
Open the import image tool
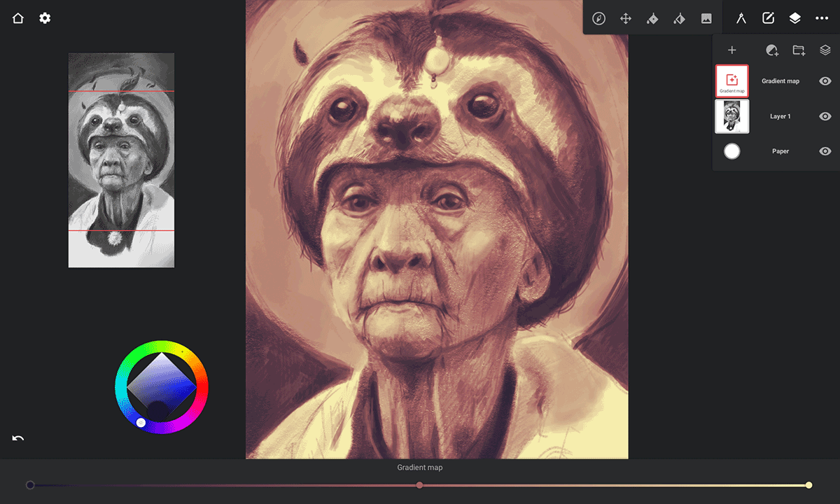[706, 18]
